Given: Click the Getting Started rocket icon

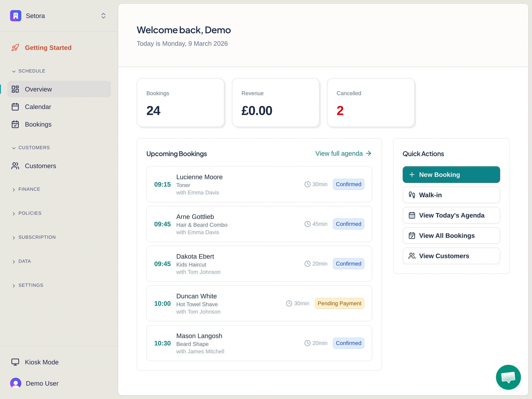Looking at the screenshot, I should (x=15, y=48).
